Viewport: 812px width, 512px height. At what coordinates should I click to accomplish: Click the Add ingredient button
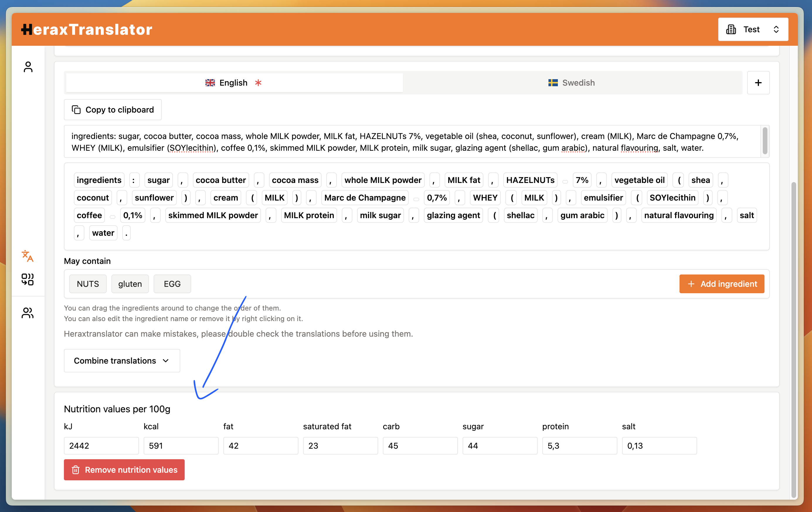coord(722,284)
